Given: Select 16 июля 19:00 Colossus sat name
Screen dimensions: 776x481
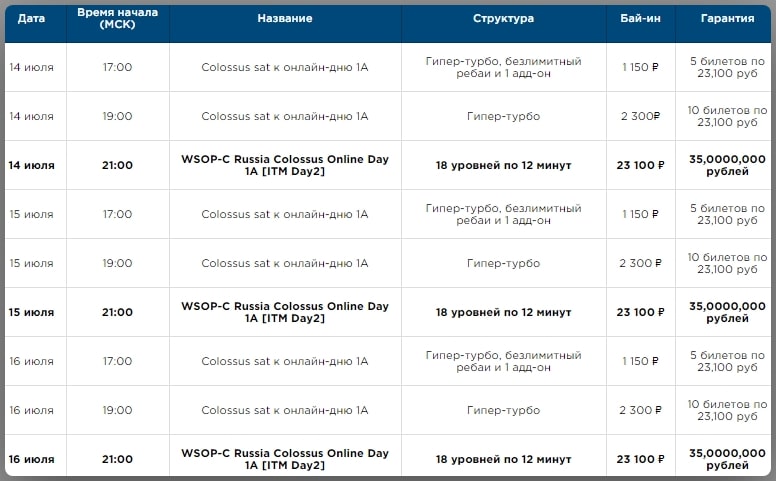Looking at the screenshot, I should [x=285, y=410].
